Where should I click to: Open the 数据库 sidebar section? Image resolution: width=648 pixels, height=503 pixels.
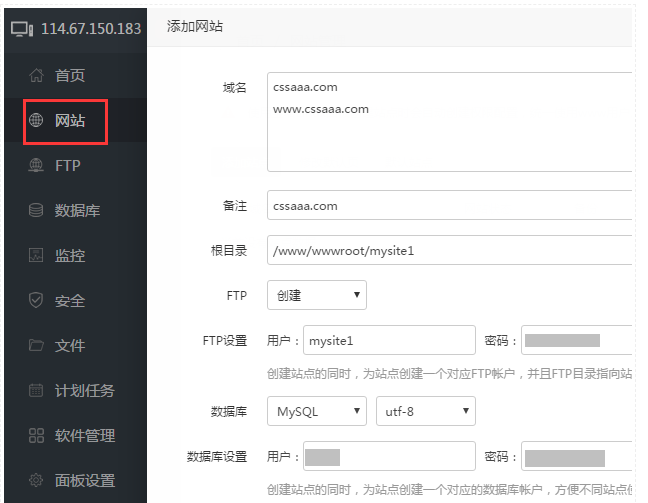pyautogui.click(x=76, y=210)
